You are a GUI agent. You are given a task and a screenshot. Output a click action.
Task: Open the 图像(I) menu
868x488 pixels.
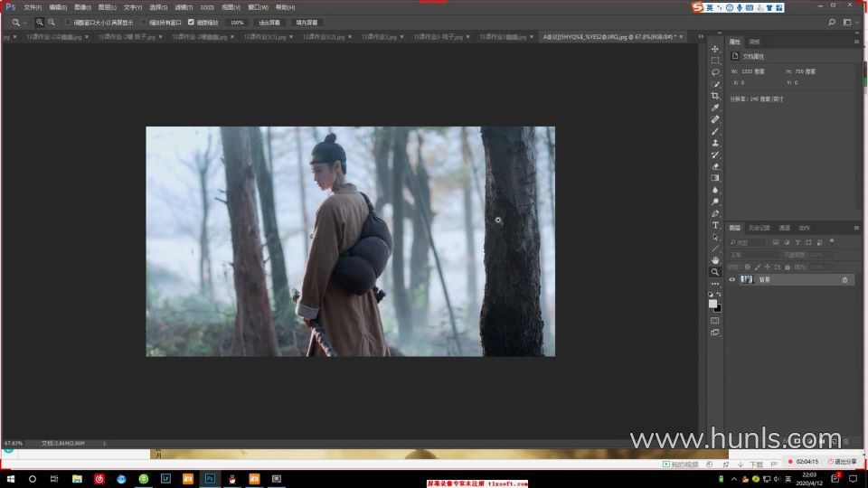point(82,7)
